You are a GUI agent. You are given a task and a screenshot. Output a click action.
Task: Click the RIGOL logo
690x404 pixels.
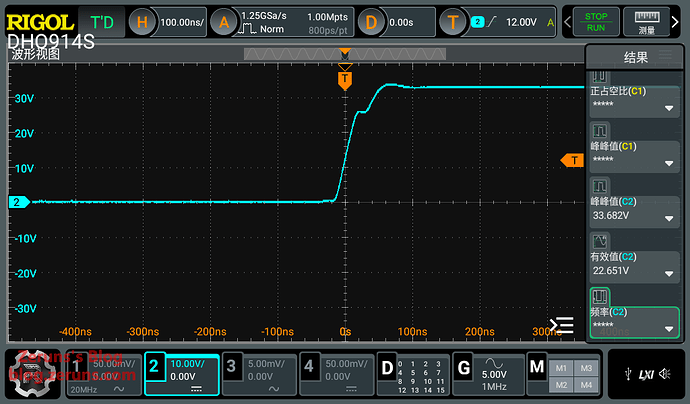pos(40,21)
